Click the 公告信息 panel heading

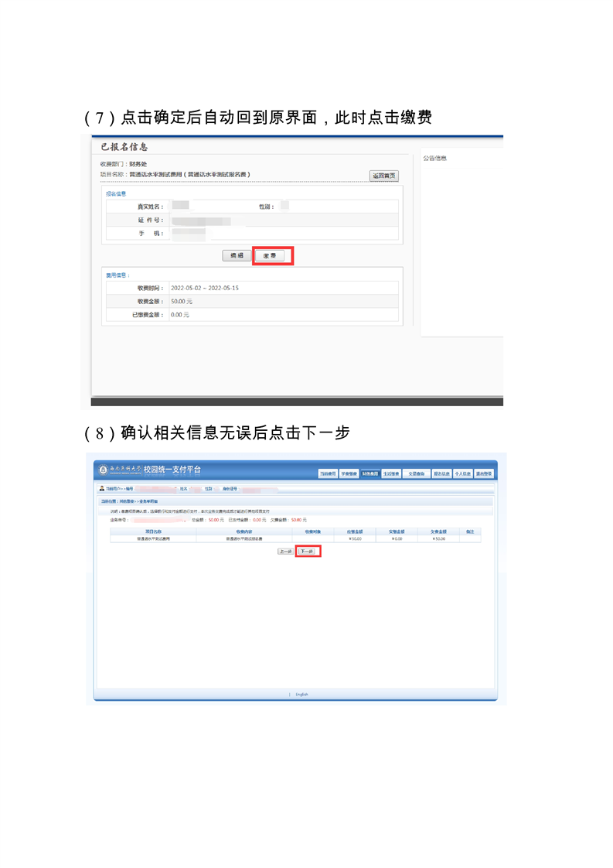(x=434, y=159)
